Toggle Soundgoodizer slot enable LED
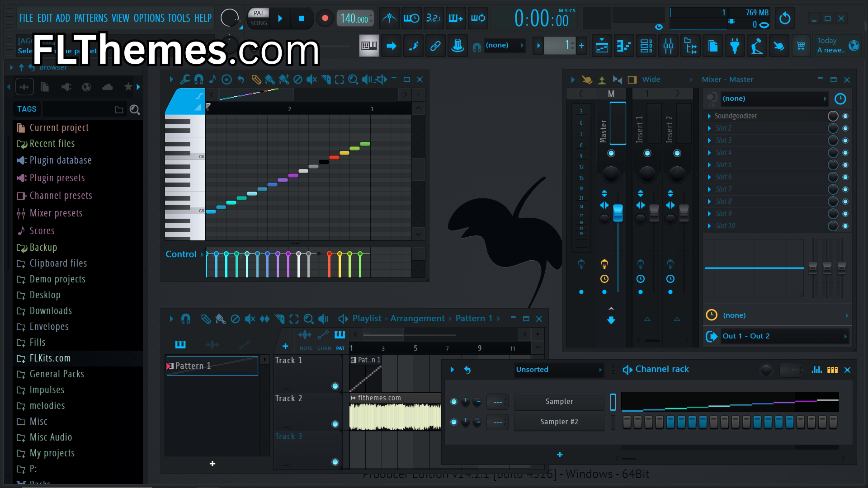The width and height of the screenshot is (868, 488). point(845,116)
